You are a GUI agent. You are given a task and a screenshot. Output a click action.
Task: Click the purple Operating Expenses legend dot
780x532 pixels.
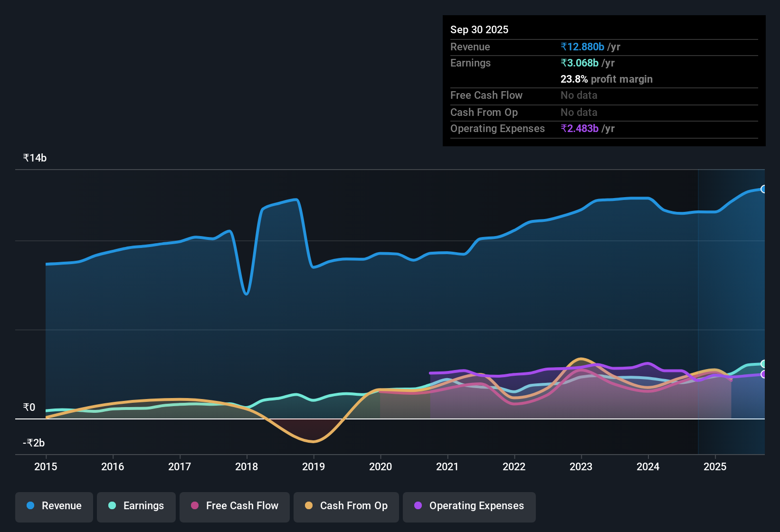point(418,506)
